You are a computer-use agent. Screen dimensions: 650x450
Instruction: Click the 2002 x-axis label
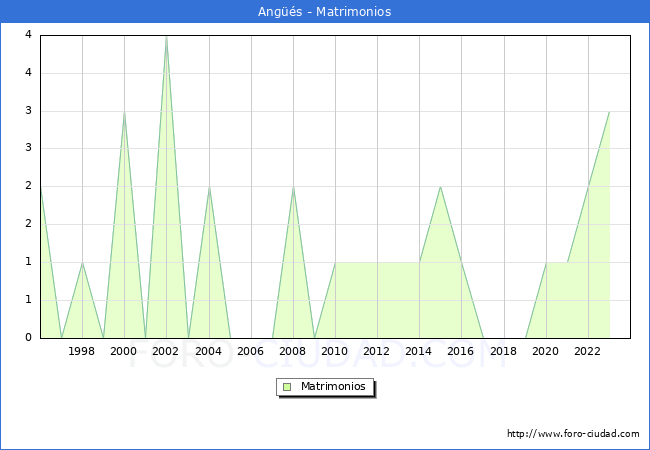166,351
